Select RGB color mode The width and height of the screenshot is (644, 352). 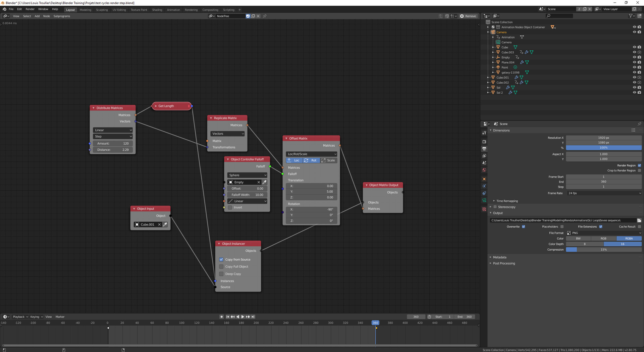(603, 239)
